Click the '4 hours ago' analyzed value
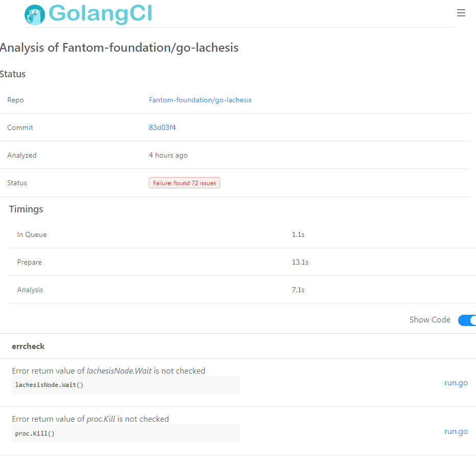Screen dimensions: 476x457 pyautogui.click(x=168, y=156)
